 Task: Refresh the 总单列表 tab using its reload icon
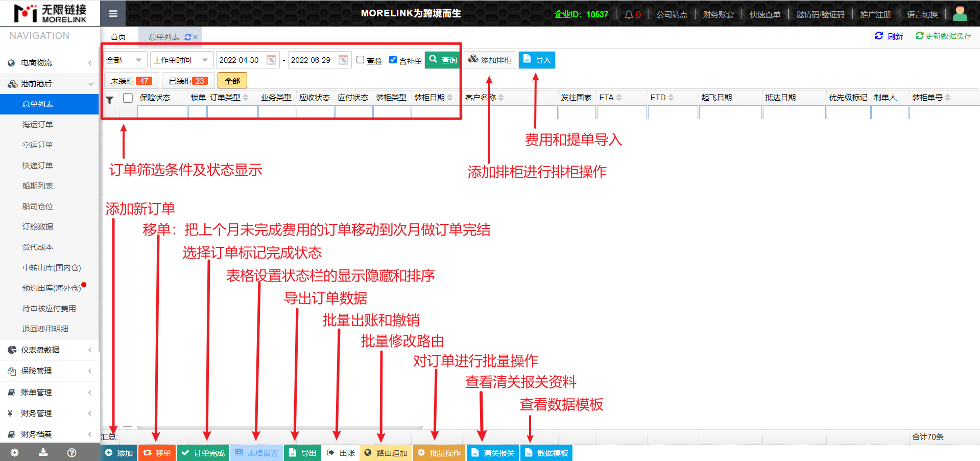point(187,37)
